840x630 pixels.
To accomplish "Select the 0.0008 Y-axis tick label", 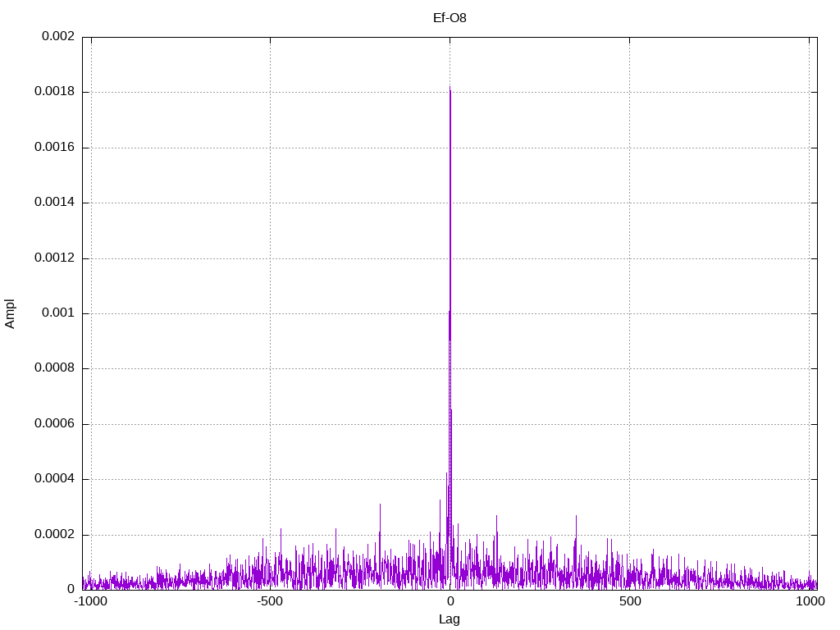I will [55, 368].
